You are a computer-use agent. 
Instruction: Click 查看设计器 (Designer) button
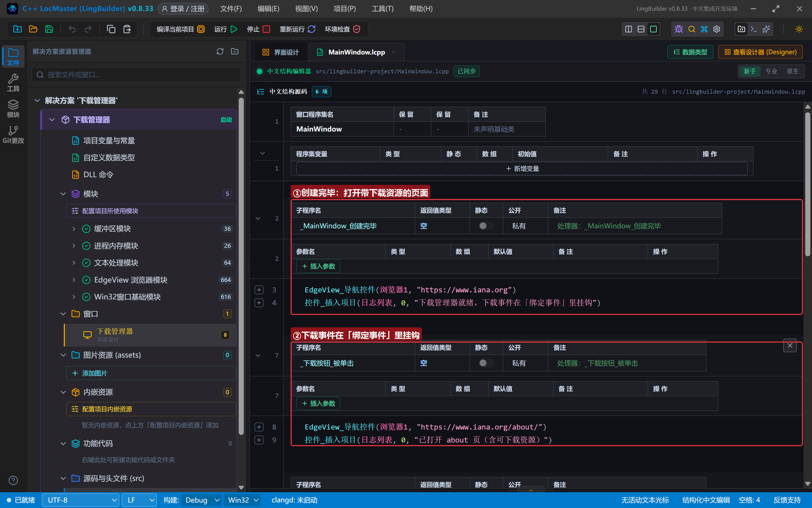click(760, 52)
